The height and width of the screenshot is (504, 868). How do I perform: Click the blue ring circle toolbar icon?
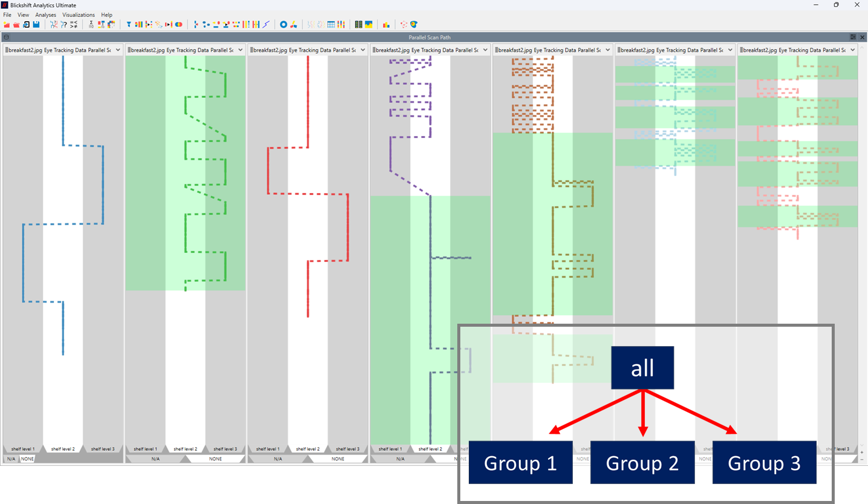point(283,25)
